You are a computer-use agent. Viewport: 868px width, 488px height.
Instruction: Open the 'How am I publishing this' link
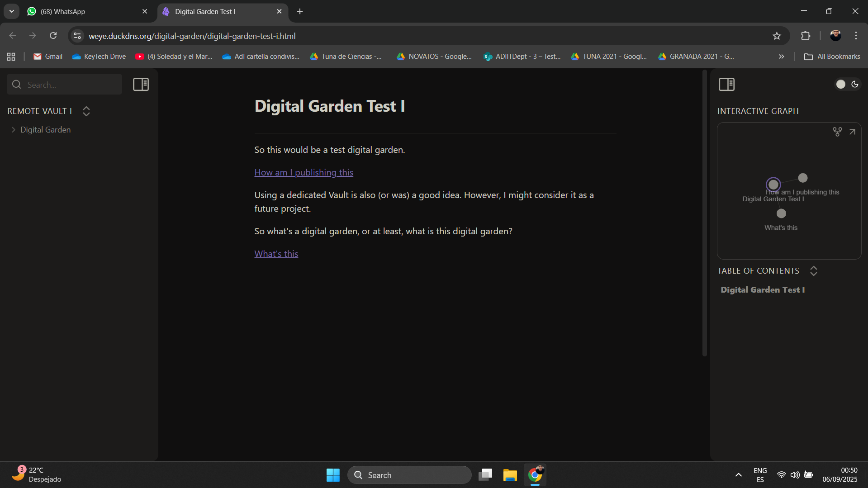(304, 172)
